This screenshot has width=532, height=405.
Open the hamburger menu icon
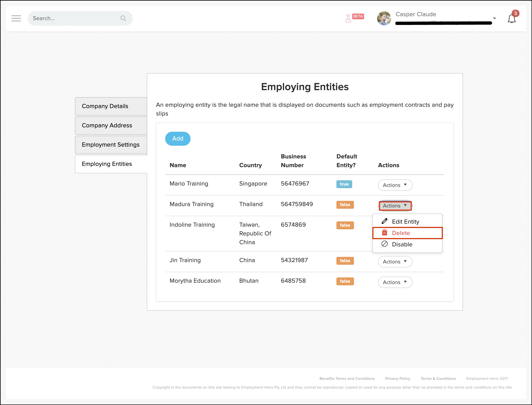click(16, 18)
